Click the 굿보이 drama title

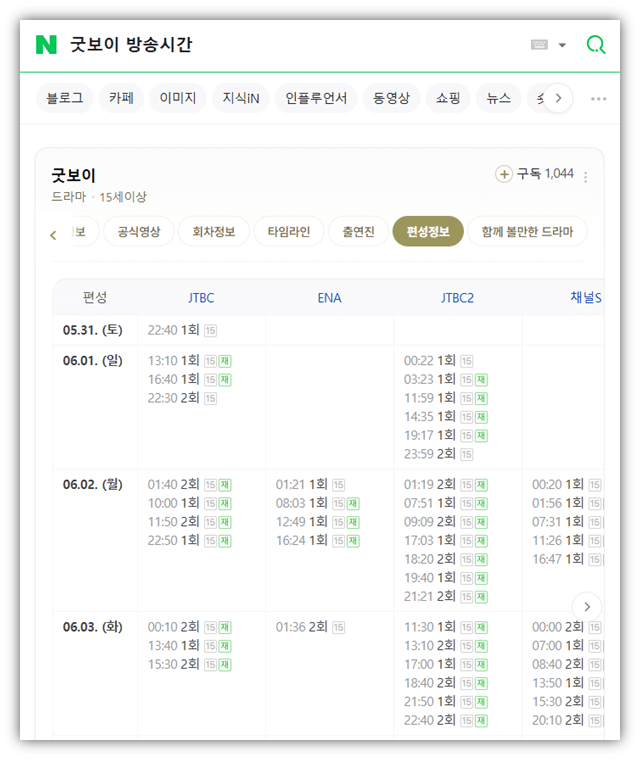click(73, 175)
